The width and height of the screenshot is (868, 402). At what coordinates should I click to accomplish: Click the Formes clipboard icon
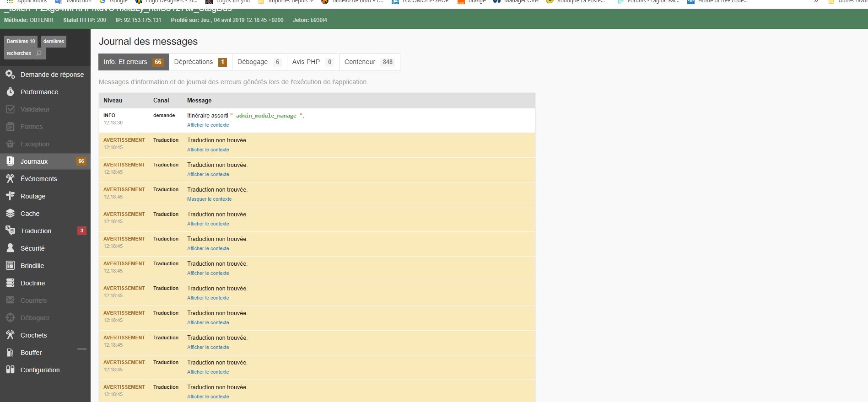[10, 126]
